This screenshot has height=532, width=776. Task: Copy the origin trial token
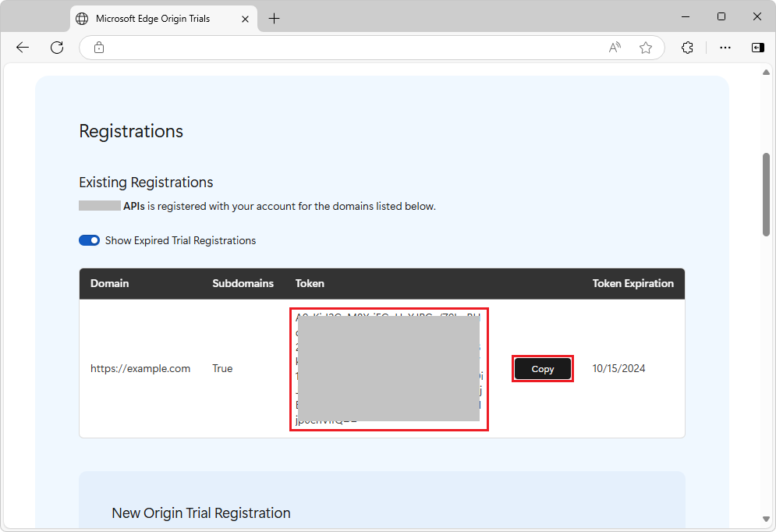[x=542, y=368]
